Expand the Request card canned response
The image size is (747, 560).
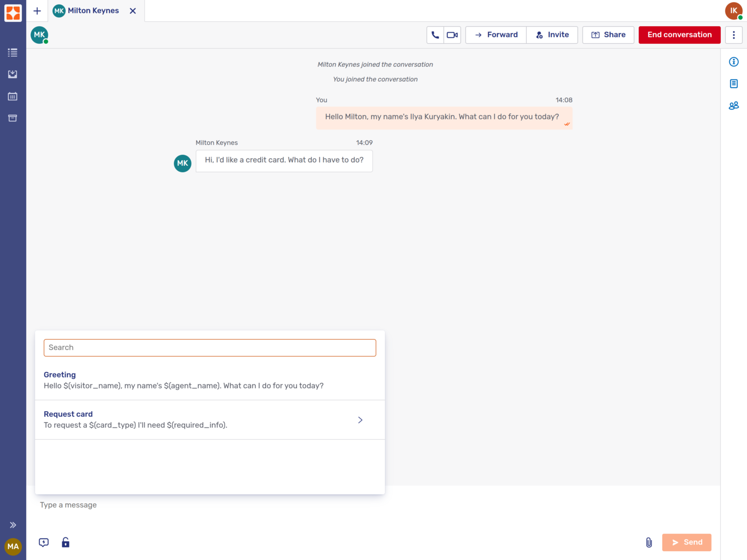coord(360,419)
